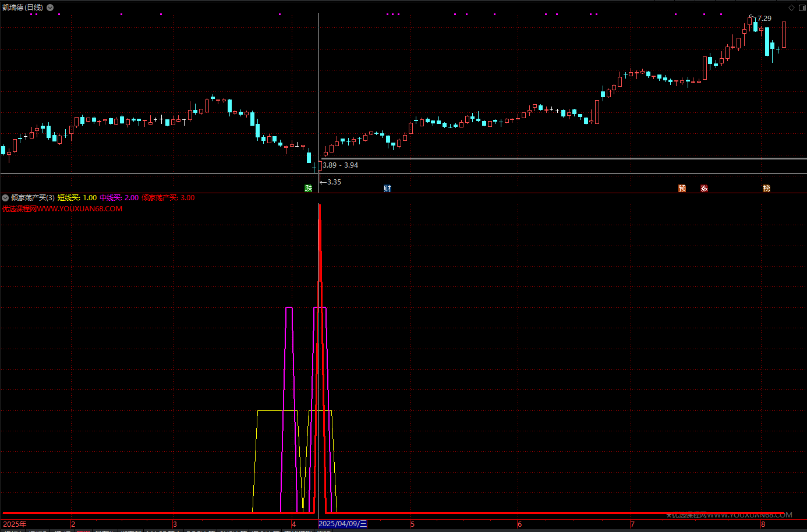
Task: Toggle the side panel icon at top right
Action: coord(802,8)
